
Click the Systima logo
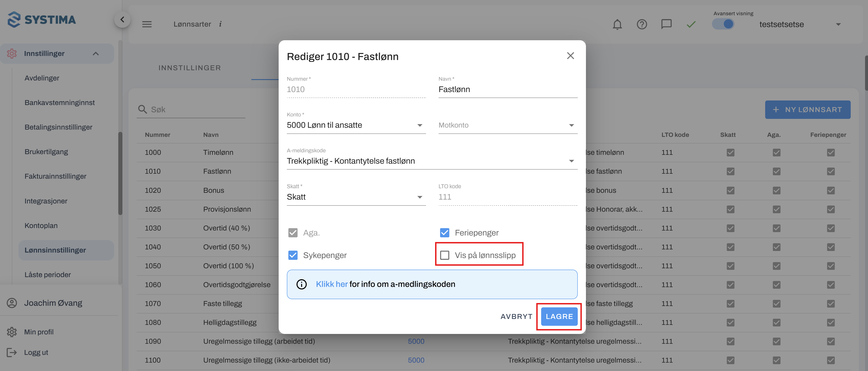[42, 20]
